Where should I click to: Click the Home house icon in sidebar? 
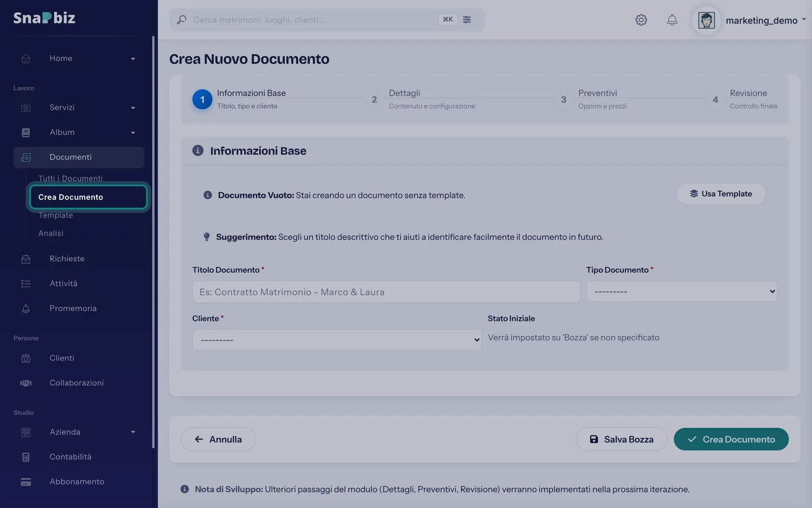[x=26, y=58]
